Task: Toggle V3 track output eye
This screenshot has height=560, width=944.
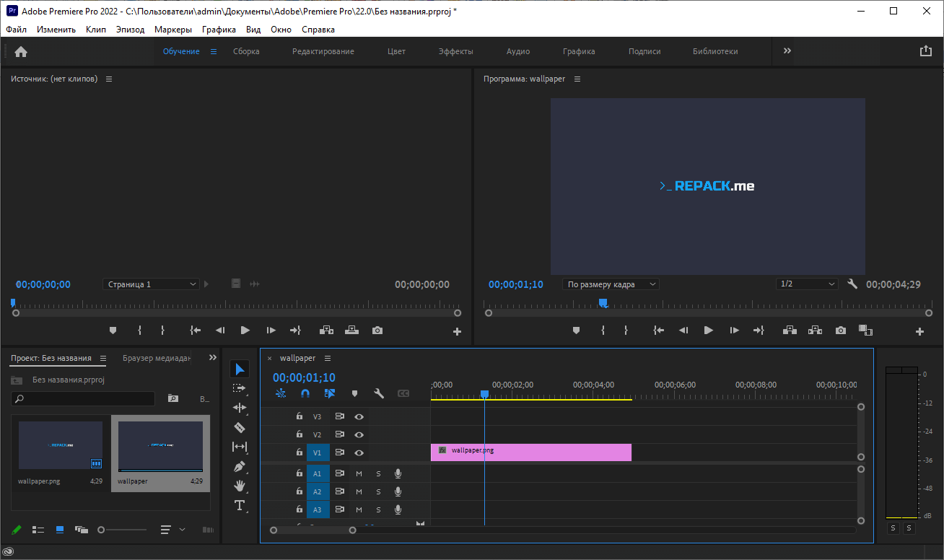Action: [359, 416]
